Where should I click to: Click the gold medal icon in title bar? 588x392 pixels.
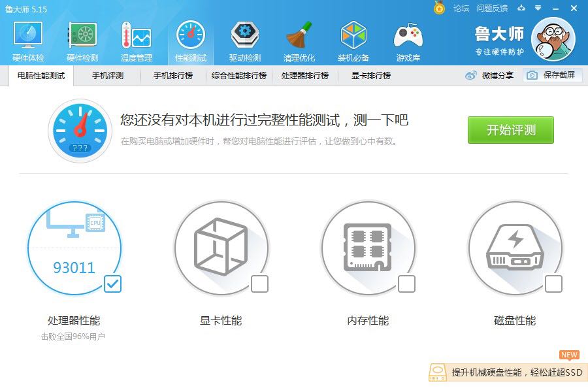pos(439,8)
